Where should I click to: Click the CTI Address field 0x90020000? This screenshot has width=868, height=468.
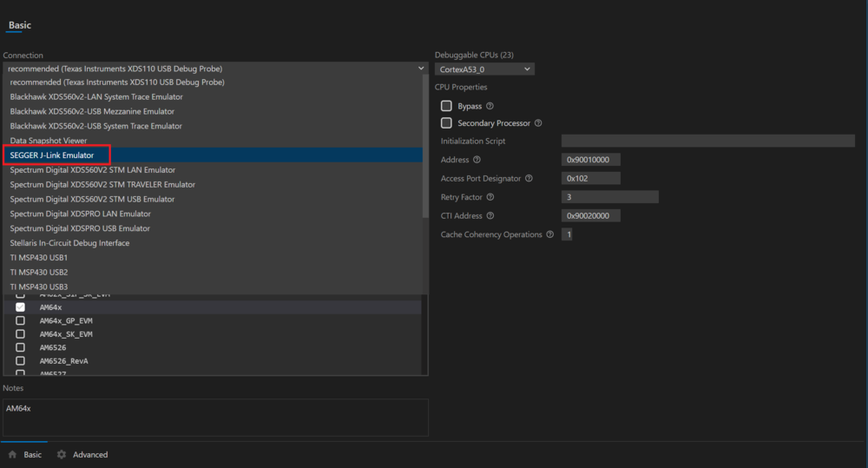tap(590, 216)
